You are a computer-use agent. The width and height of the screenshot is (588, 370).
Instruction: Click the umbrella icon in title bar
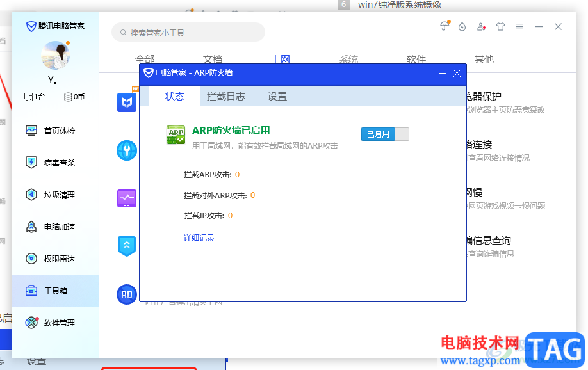pos(445,26)
